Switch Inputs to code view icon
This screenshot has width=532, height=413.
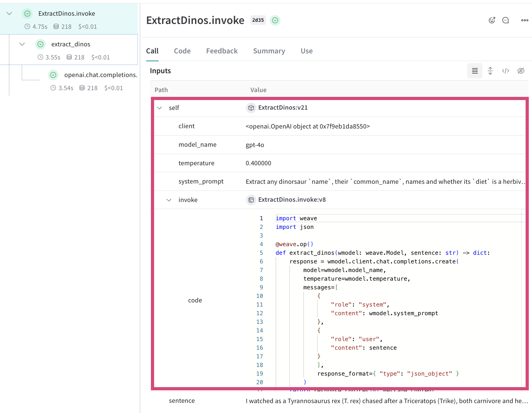505,71
